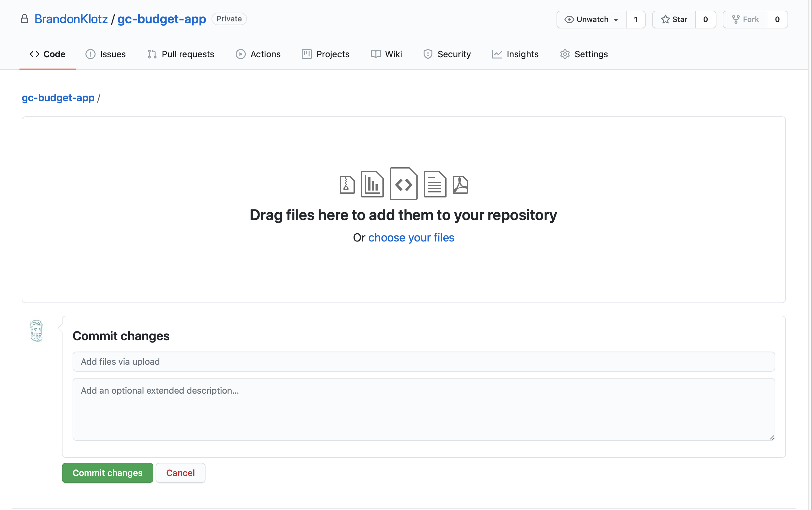Click the extended description text area
Viewport: 812px width, 510px height.
(x=424, y=409)
